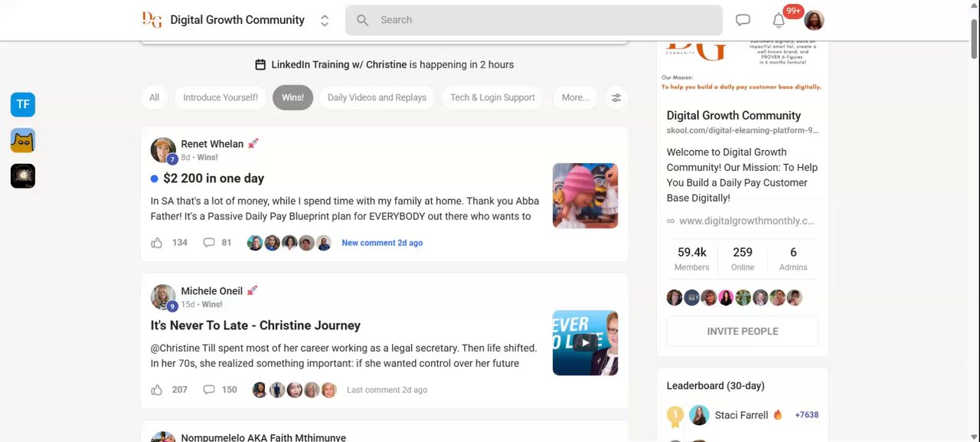Open the cat community sidebar icon
The height and width of the screenshot is (442, 980).
[x=23, y=140]
